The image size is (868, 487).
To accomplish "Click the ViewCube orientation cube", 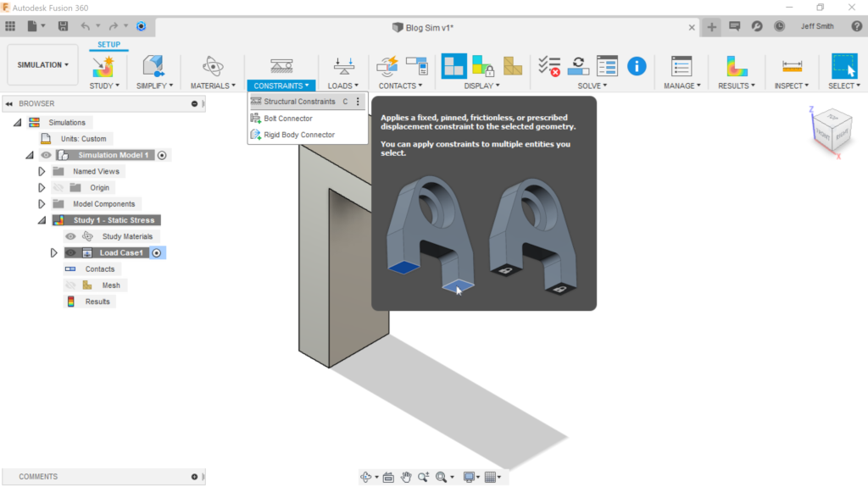I will pos(832,130).
